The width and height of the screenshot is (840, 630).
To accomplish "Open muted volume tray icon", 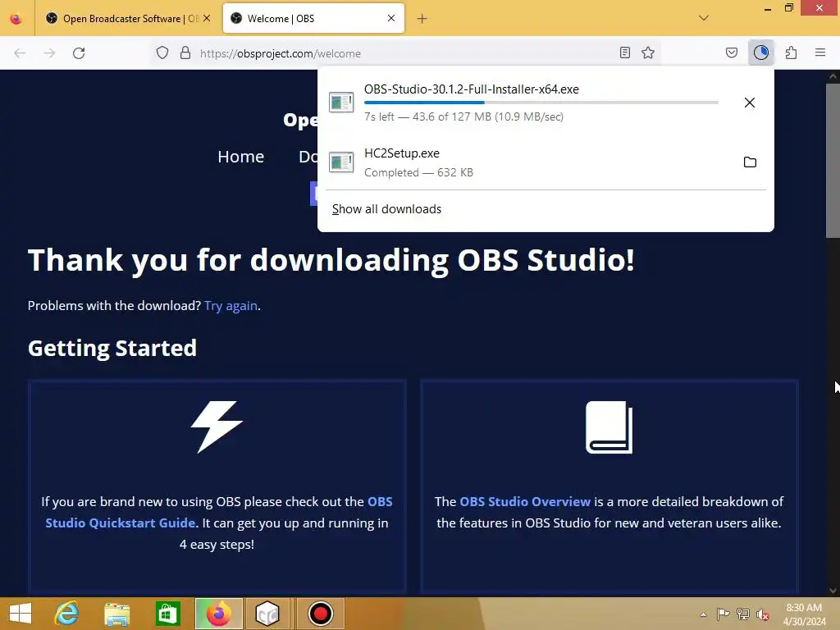I will [x=763, y=614].
